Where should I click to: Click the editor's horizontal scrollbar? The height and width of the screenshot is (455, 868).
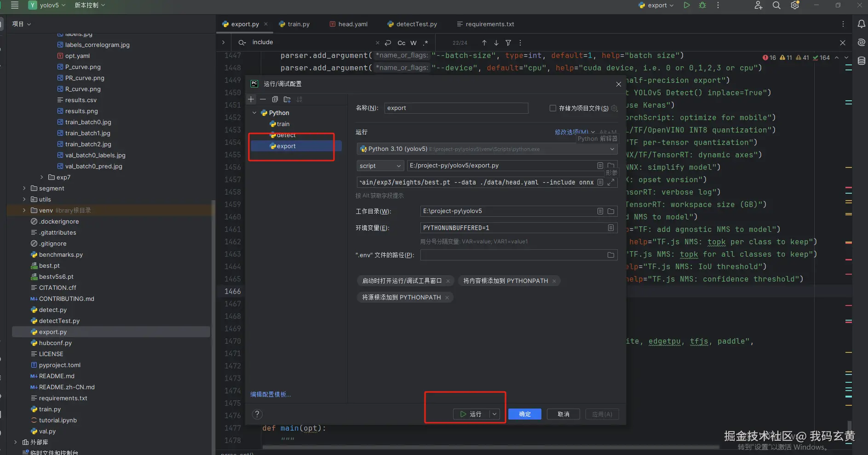pyautogui.click(x=491, y=447)
